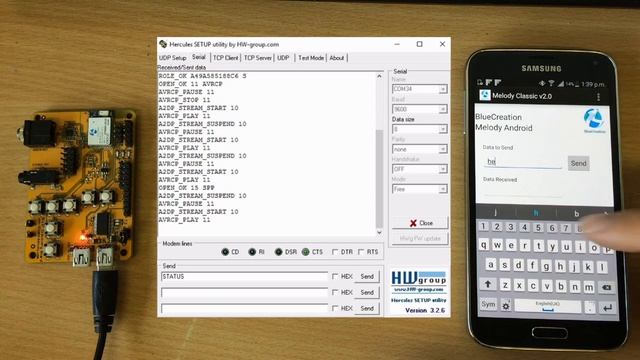Minimize the Hercules window
640x360 pixels.
coord(397,44)
